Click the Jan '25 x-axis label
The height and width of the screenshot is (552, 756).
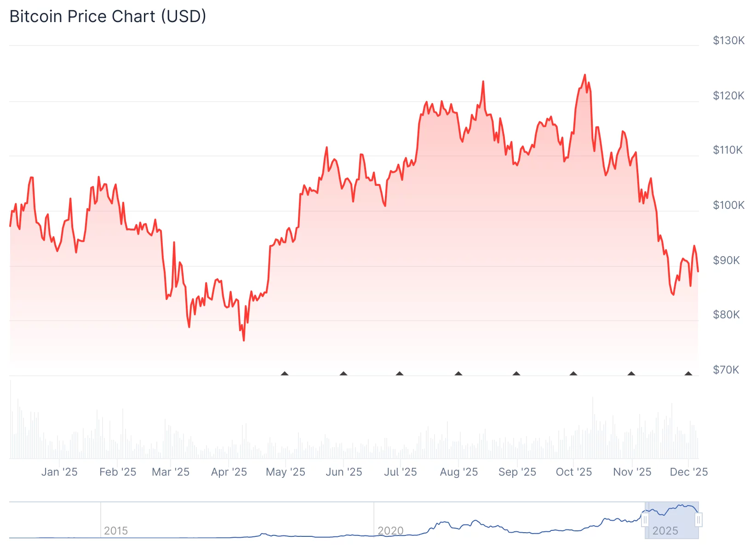pyautogui.click(x=59, y=472)
